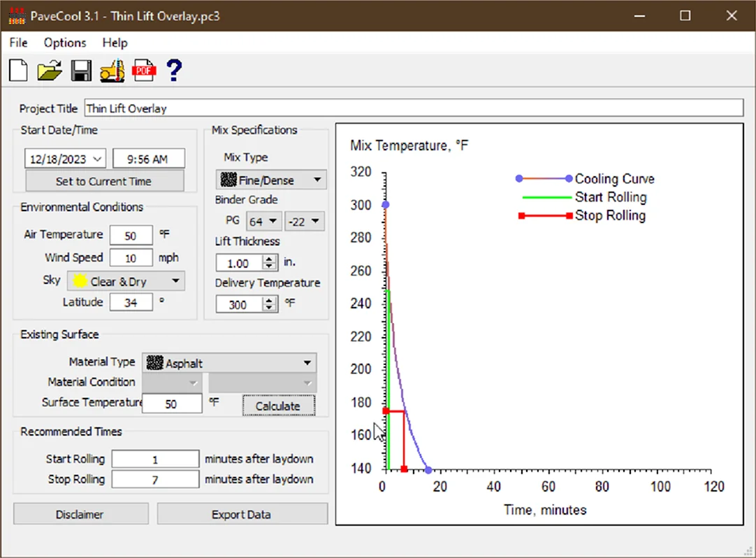Click the PaveCool app icon in title bar
The width and height of the screenshot is (756, 558).
pos(17,15)
